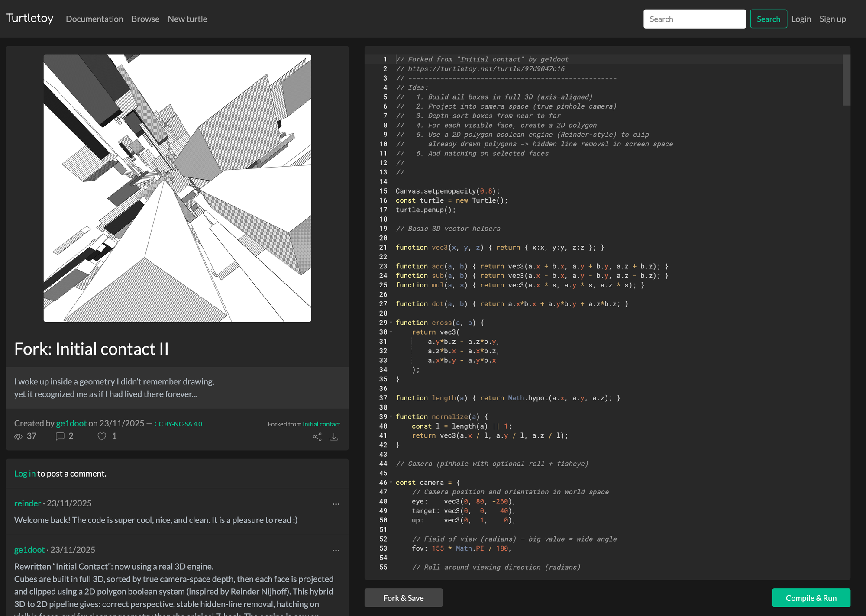Viewport: 866px width, 616px height.
Task: Open the Initial contact forked-from link
Action: [x=321, y=424]
